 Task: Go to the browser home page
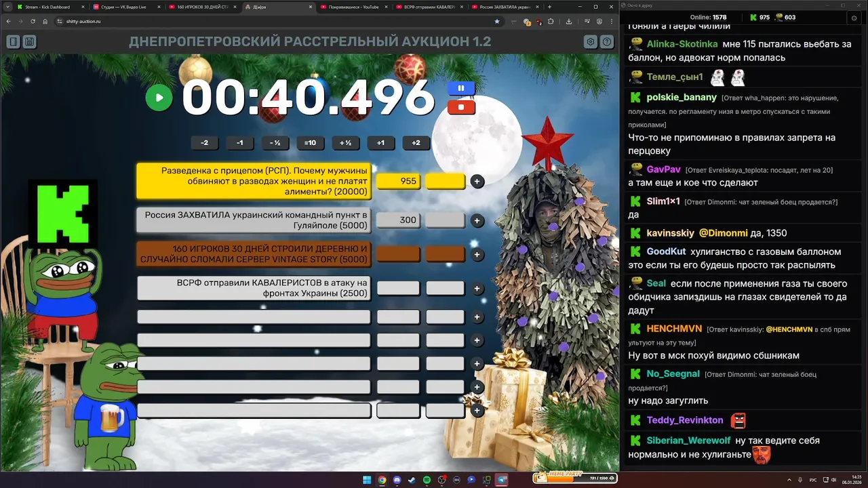pos(45,21)
